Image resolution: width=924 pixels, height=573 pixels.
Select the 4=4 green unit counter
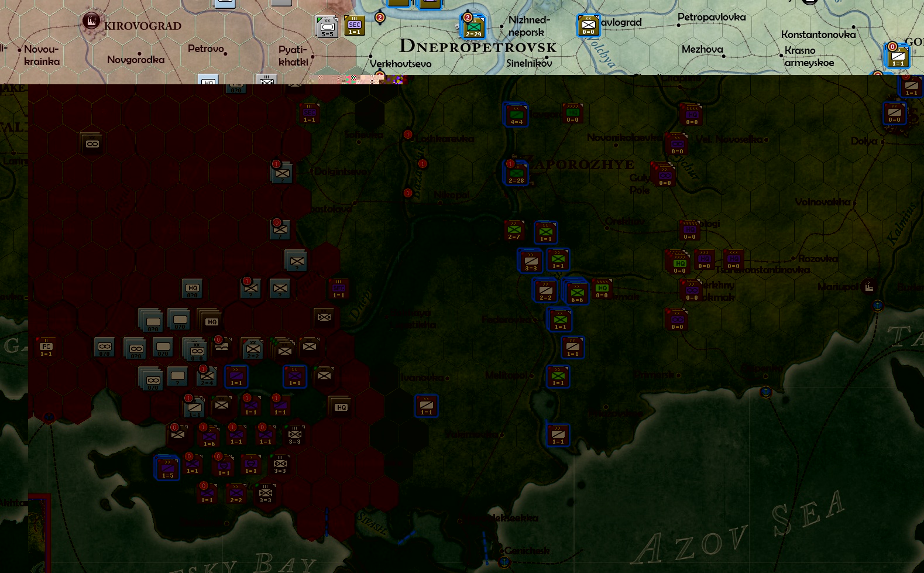click(516, 115)
